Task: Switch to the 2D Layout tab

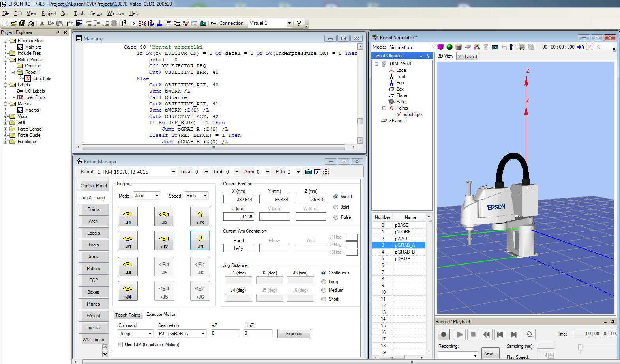Action: [x=467, y=57]
